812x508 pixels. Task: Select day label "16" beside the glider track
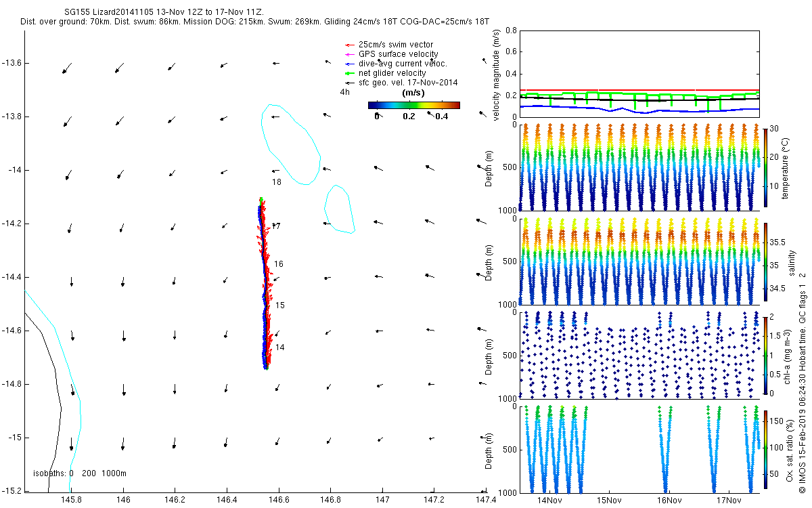pos(279,264)
